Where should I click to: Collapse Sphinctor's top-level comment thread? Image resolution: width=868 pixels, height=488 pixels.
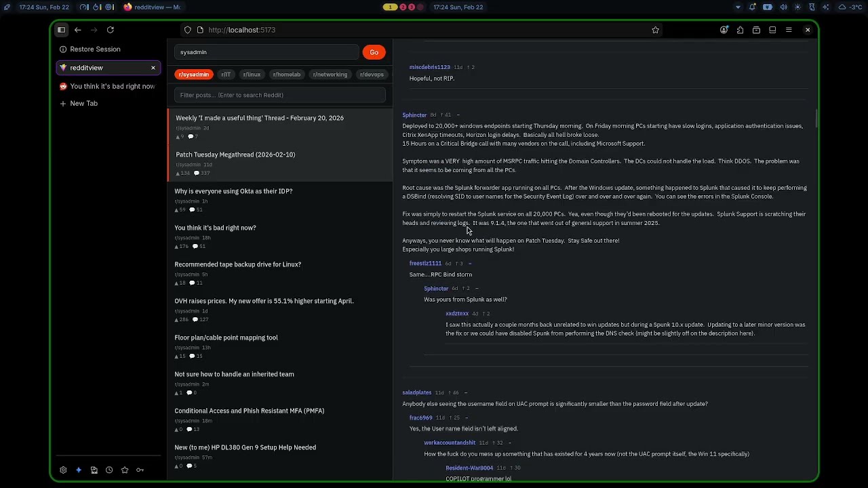pyautogui.click(x=458, y=115)
